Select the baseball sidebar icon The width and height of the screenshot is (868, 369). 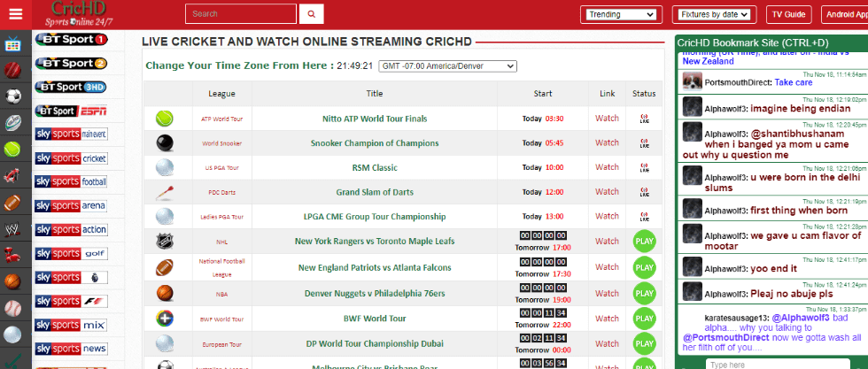[12, 308]
